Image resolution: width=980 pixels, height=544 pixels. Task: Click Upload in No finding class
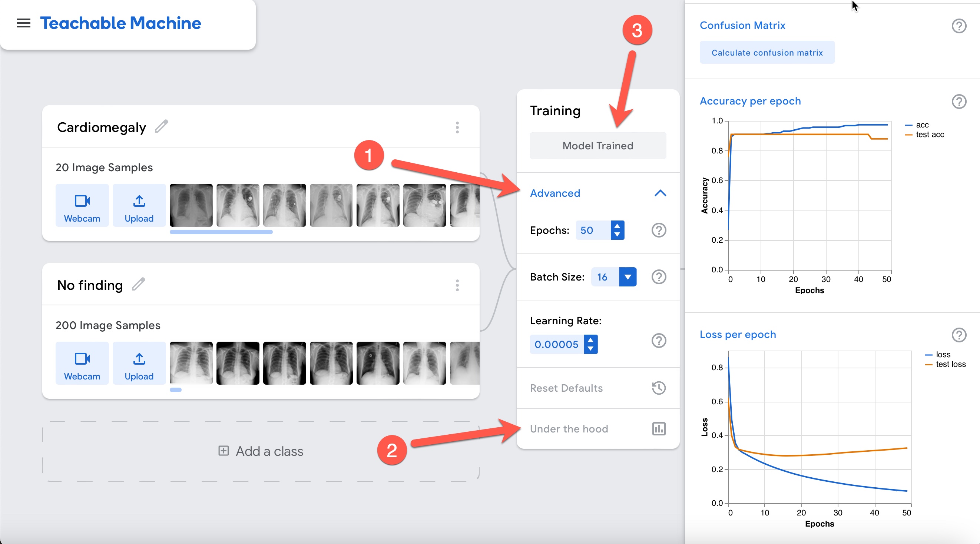click(139, 363)
